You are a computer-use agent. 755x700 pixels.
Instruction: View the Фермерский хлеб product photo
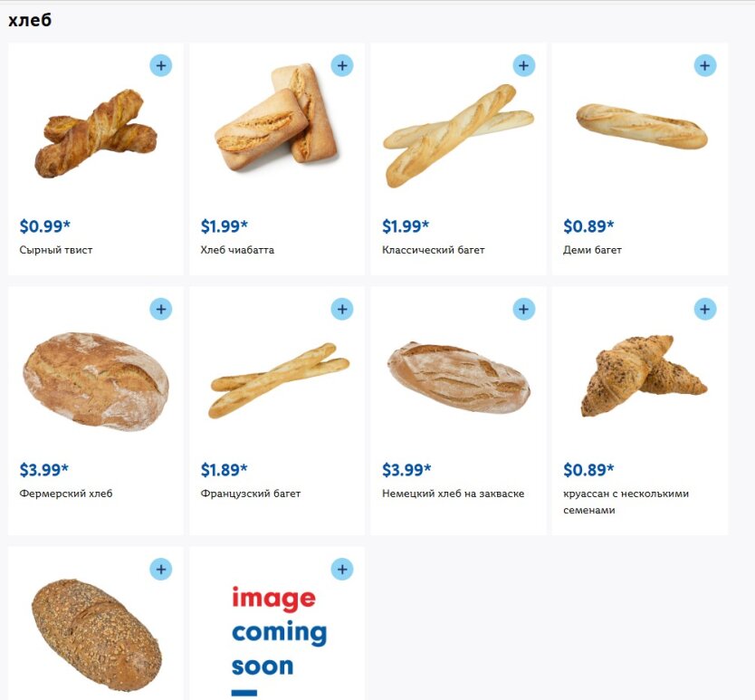click(x=96, y=381)
